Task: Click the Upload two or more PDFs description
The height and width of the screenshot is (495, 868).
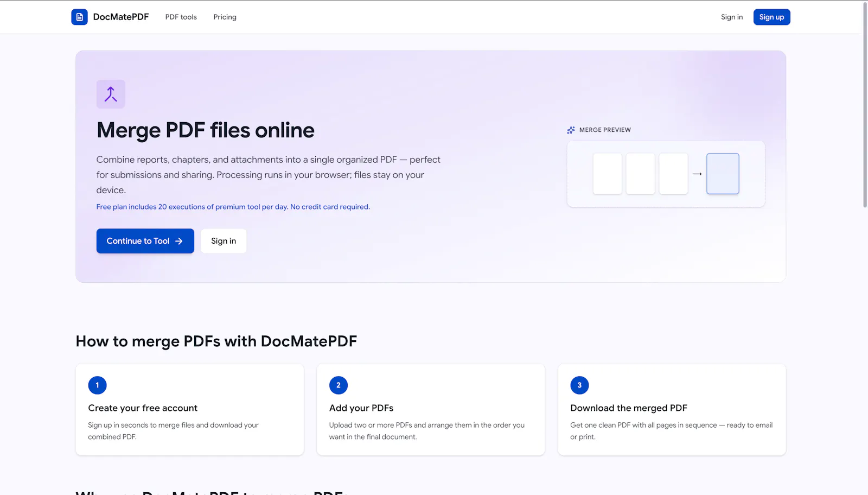Action: tap(427, 431)
